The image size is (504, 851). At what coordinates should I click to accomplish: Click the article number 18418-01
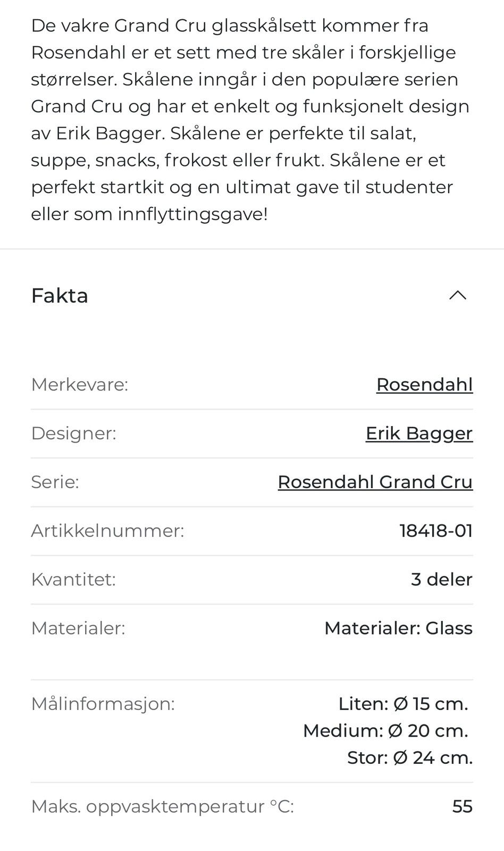(436, 531)
